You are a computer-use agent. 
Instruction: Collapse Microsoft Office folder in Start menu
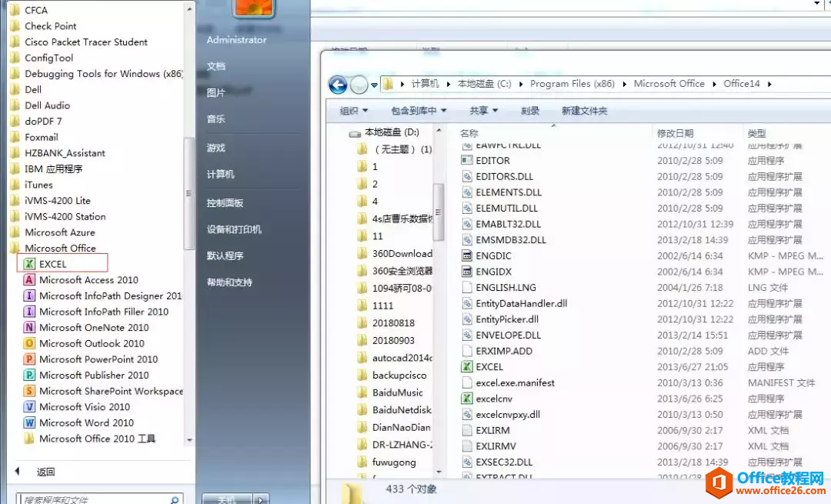coord(53,248)
